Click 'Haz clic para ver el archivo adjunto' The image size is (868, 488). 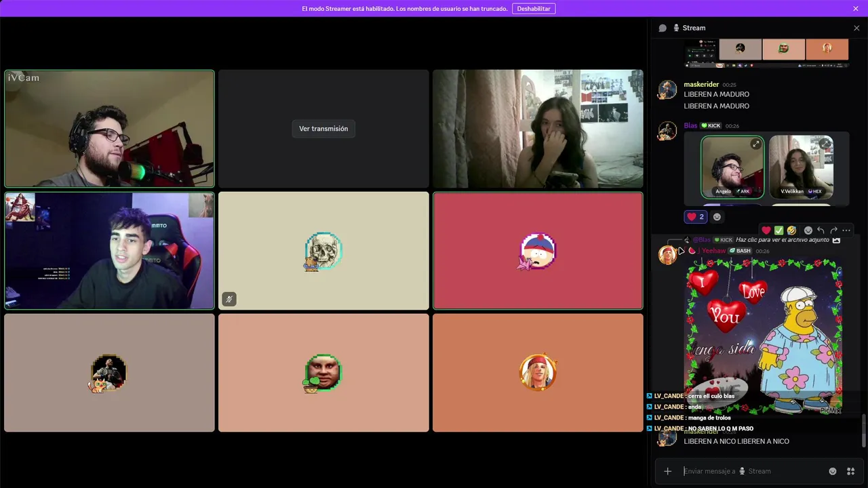coord(783,240)
